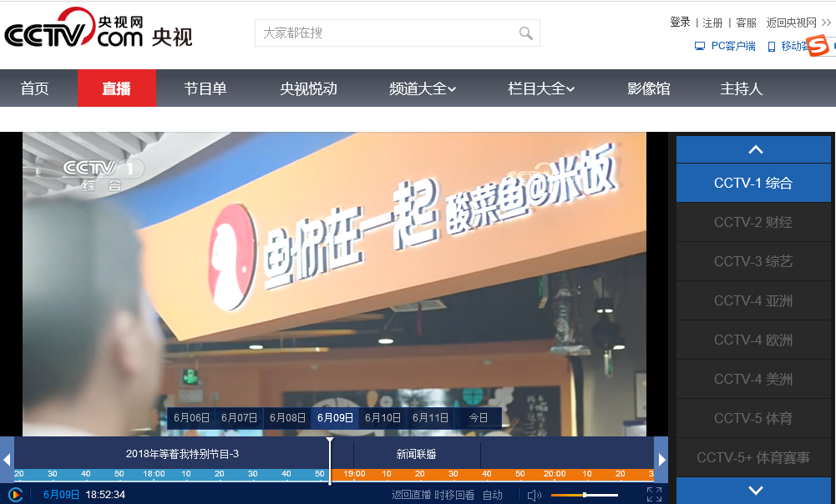Switch to channel CCTV-4 欧洲
Screen dimensions: 836x504
point(753,340)
